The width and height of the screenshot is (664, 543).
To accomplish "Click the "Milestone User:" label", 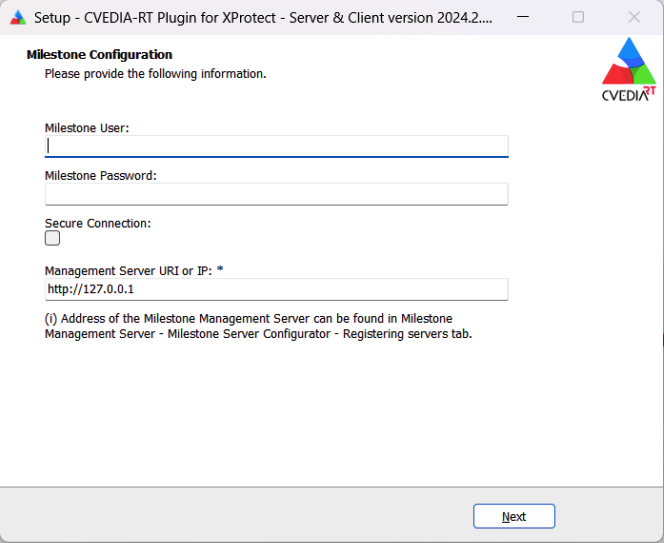I will point(87,128).
